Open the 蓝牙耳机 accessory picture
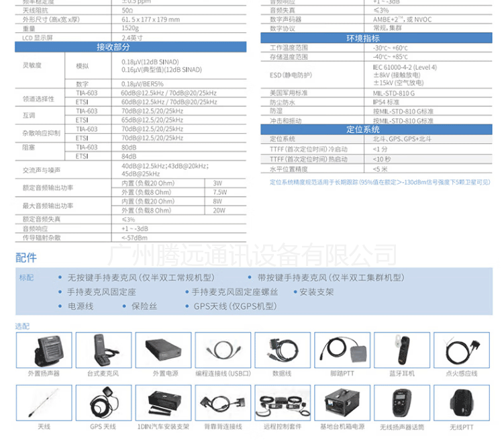Image resolution: width=504 pixels, height=440 pixels. (x=402, y=350)
